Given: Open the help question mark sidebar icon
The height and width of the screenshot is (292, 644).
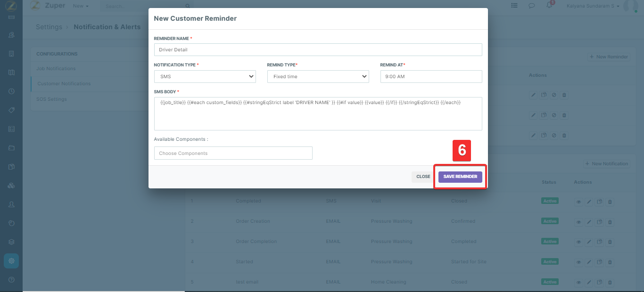Looking at the screenshot, I should pyautogui.click(x=11, y=280).
